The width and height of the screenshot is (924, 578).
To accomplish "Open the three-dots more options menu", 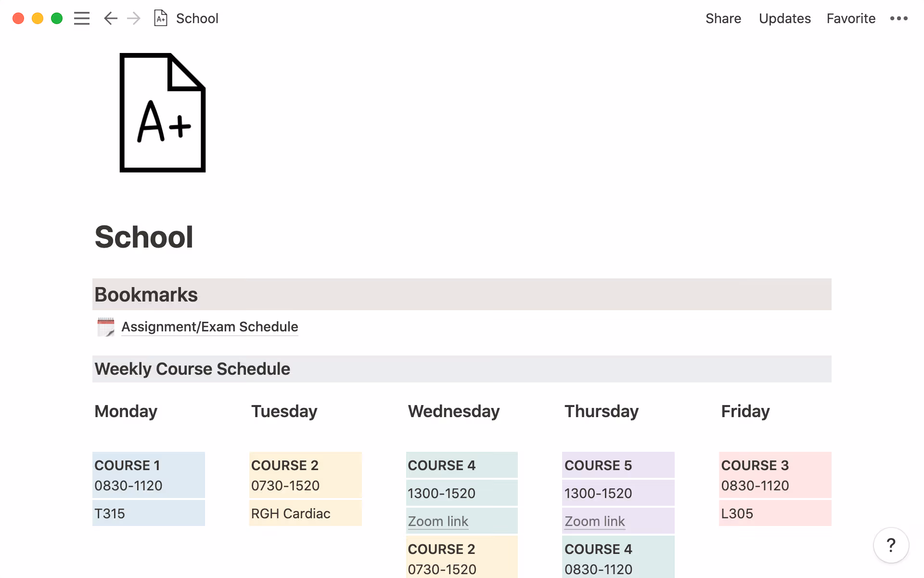I will pos(898,18).
